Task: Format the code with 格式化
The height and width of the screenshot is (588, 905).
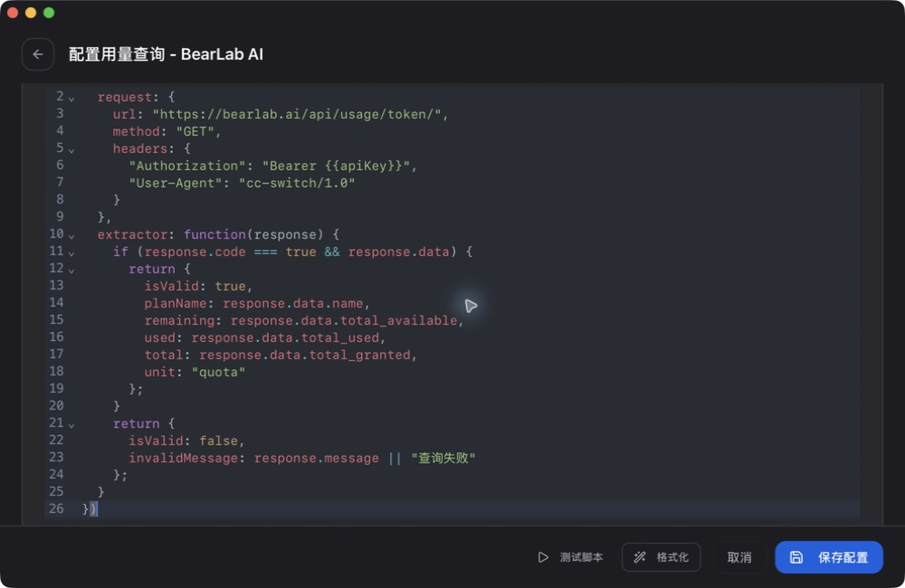Action: coord(661,557)
